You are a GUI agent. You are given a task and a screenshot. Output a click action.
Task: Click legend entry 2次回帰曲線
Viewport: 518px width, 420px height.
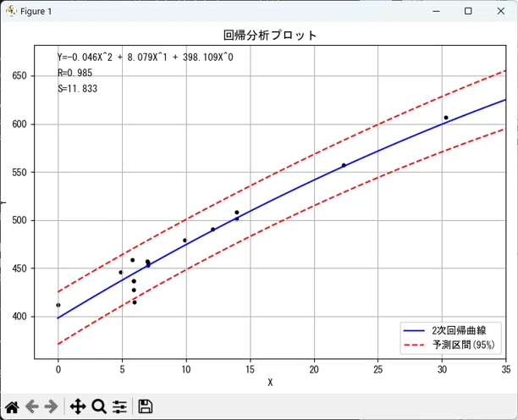[x=459, y=330]
